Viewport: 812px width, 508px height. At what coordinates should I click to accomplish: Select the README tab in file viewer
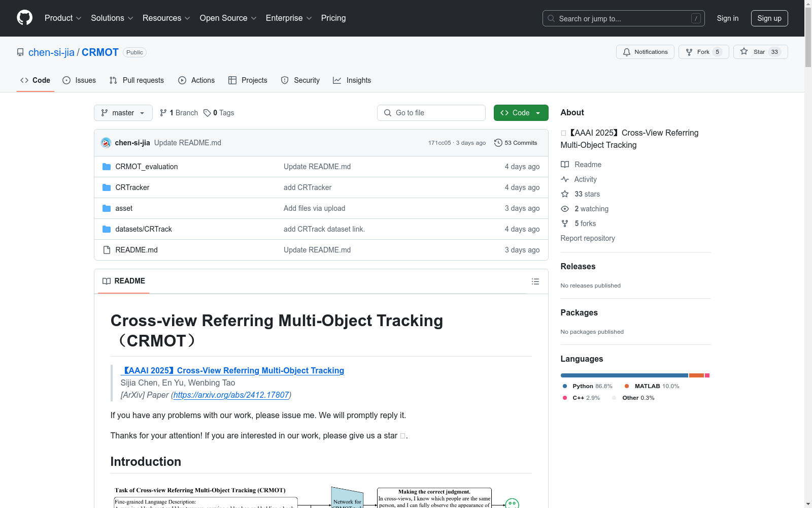click(124, 281)
